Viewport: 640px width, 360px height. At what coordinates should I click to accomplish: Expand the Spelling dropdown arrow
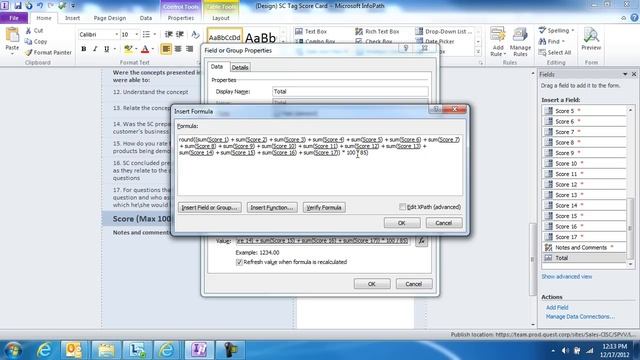(x=573, y=31)
